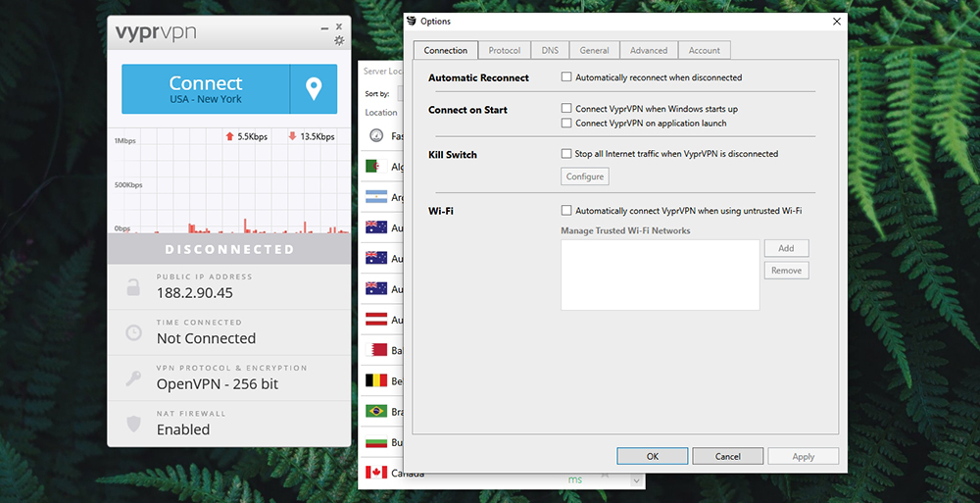Select the Algeria flag in server list

[x=376, y=167]
